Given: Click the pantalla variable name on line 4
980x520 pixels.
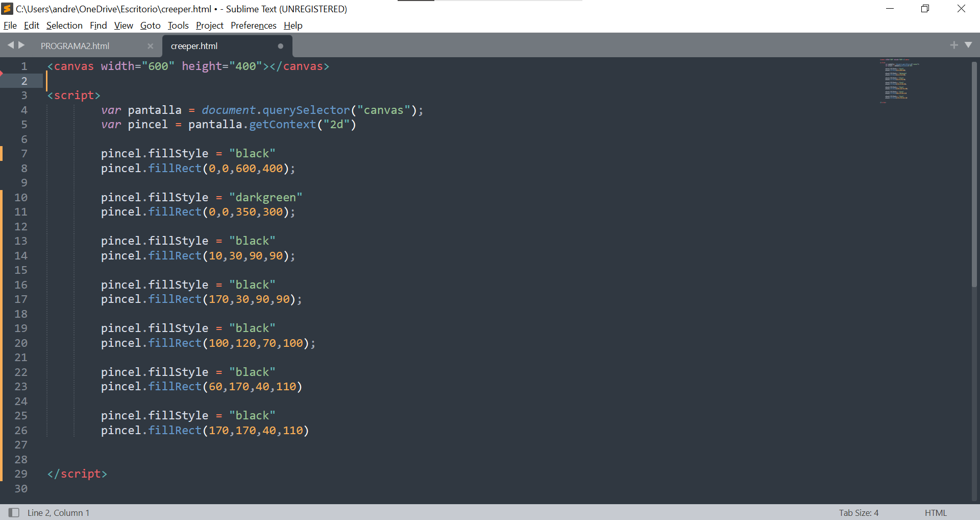Looking at the screenshot, I should [155, 110].
